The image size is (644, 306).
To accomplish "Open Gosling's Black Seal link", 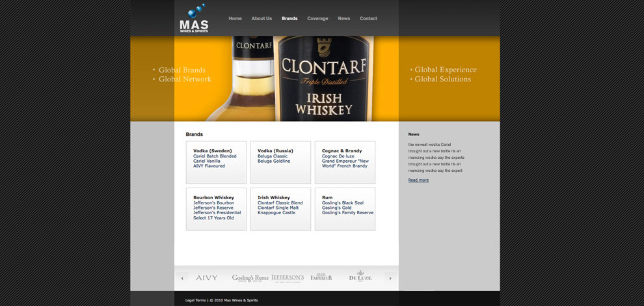I will (343, 202).
